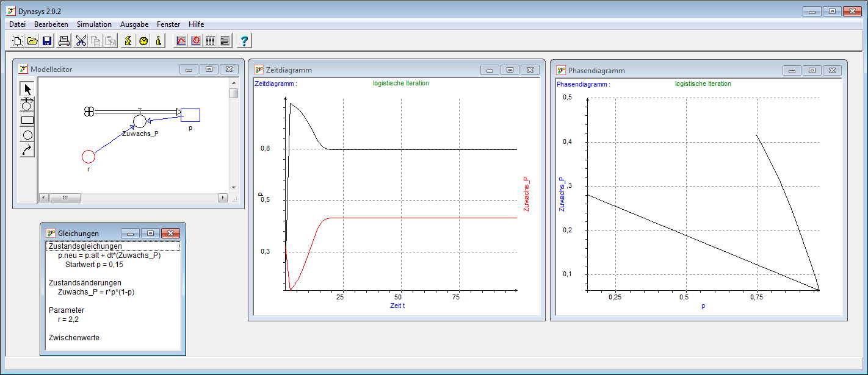
Task: Save the model with the floppy disk icon
Action: point(47,41)
